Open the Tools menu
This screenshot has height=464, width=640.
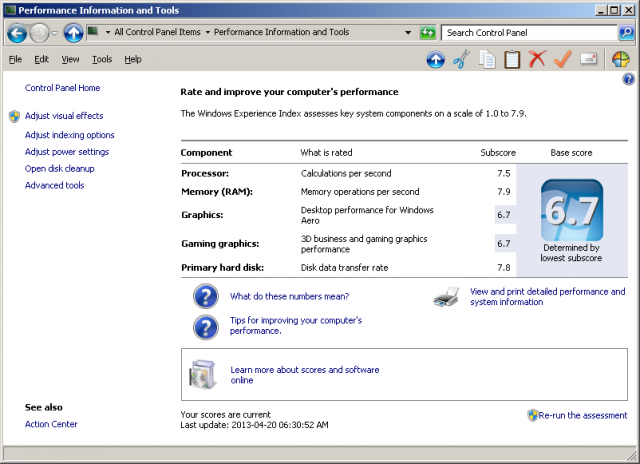(102, 60)
